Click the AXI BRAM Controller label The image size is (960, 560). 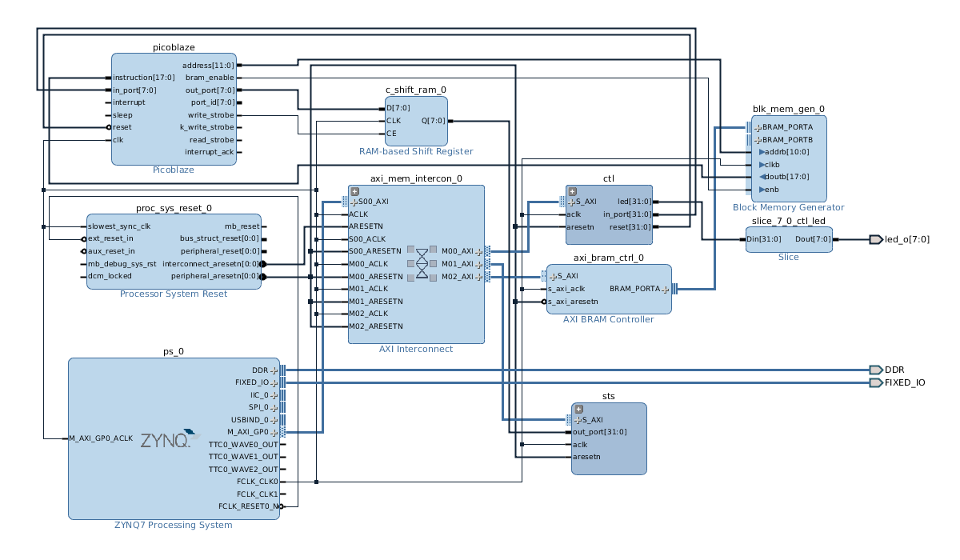pos(609,319)
